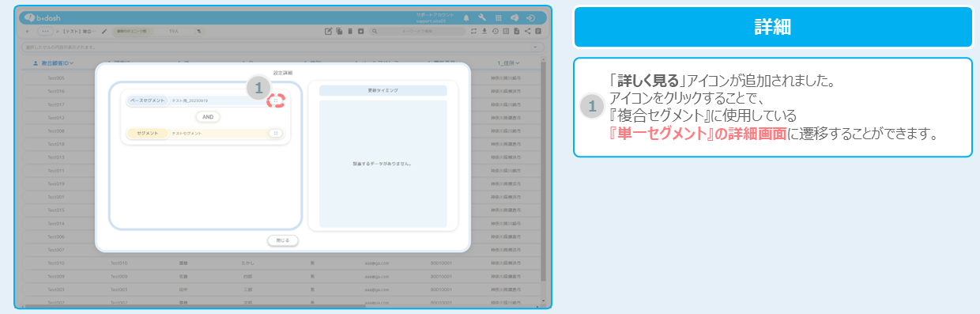
Task: Click the refresh sync icon in toolbar
Action: (x=473, y=31)
